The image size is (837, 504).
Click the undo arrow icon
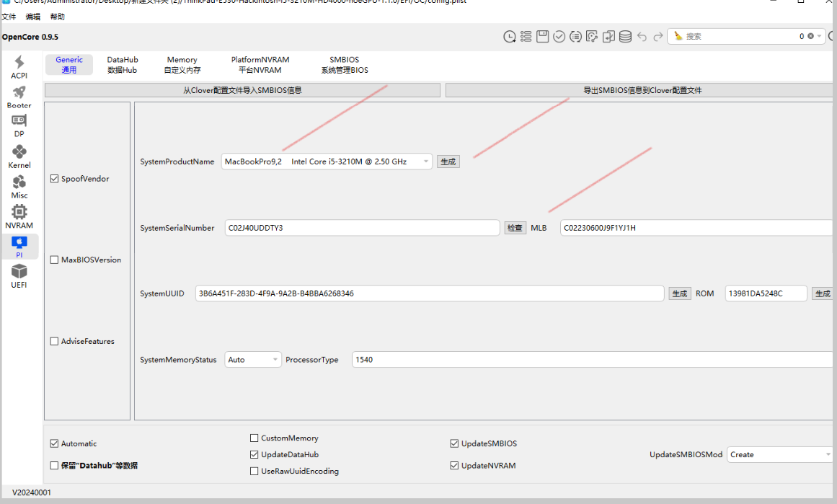point(642,36)
